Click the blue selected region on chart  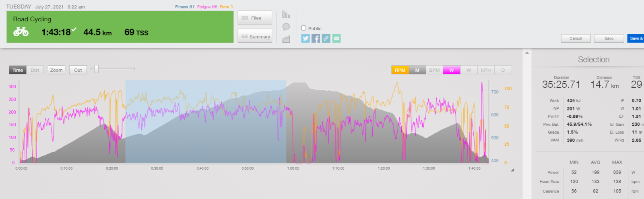pos(206,122)
